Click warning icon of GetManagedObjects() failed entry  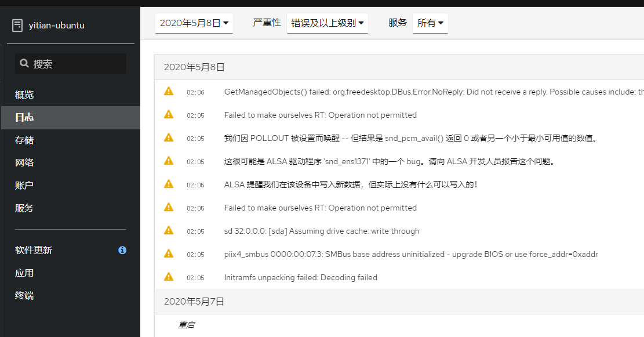(169, 91)
